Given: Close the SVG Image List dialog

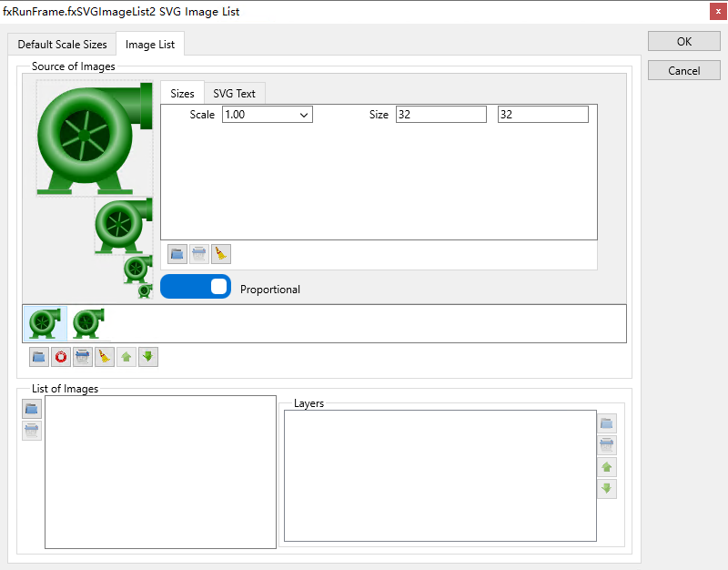Looking at the screenshot, I should pyautogui.click(x=718, y=12).
